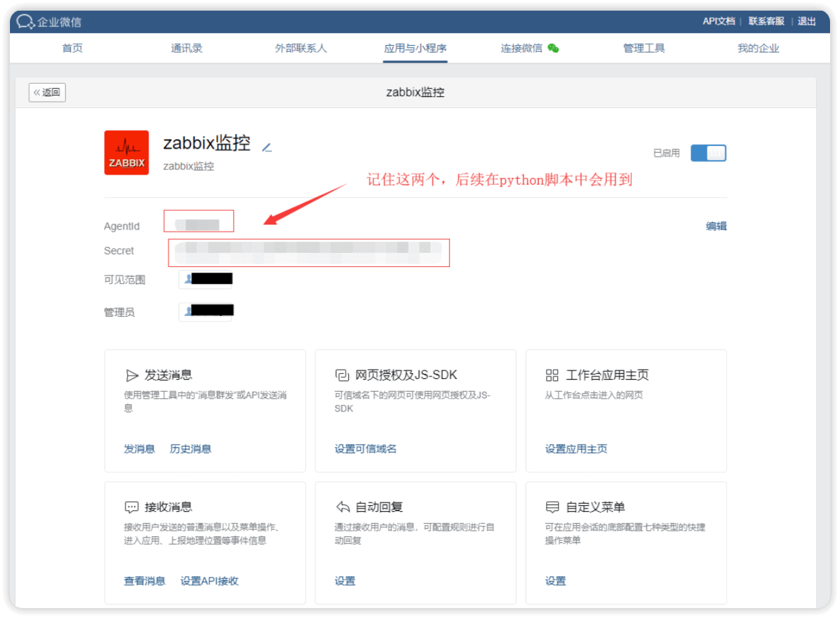Click 设置 under 自动回复

coord(345,581)
